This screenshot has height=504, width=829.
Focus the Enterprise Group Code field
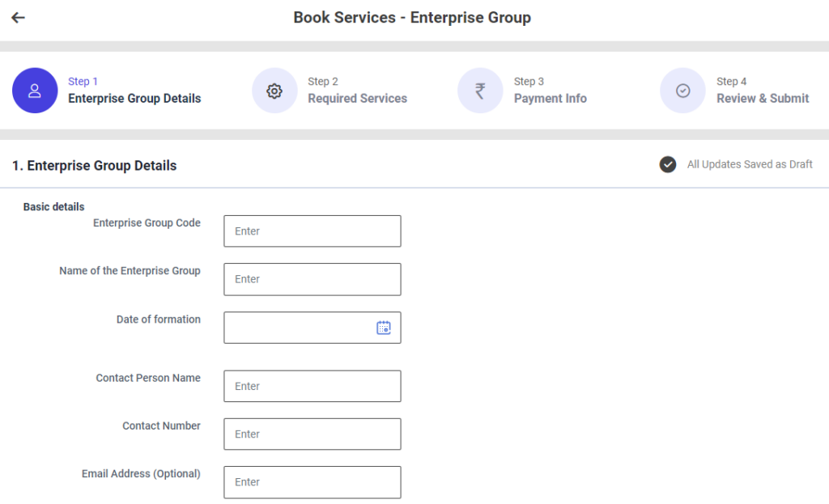click(x=312, y=231)
